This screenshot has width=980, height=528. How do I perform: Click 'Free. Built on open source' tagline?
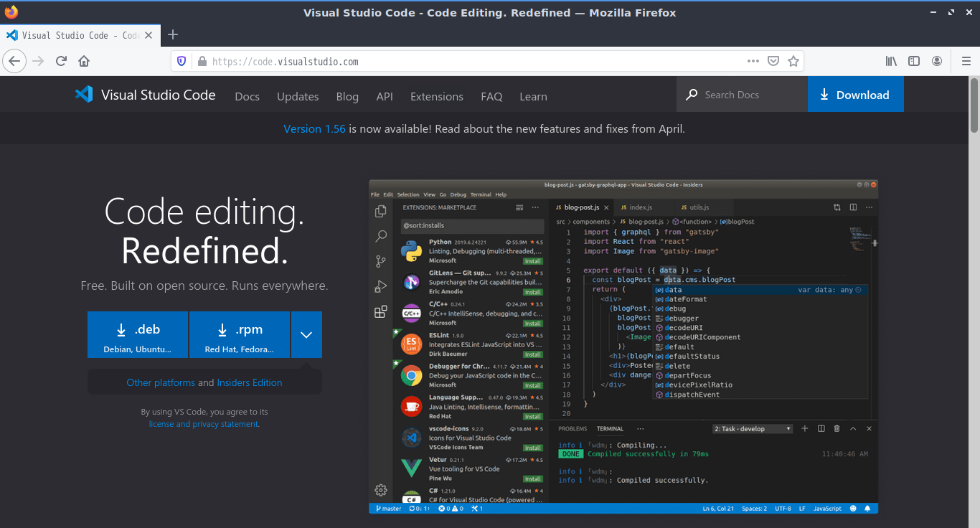coord(204,286)
